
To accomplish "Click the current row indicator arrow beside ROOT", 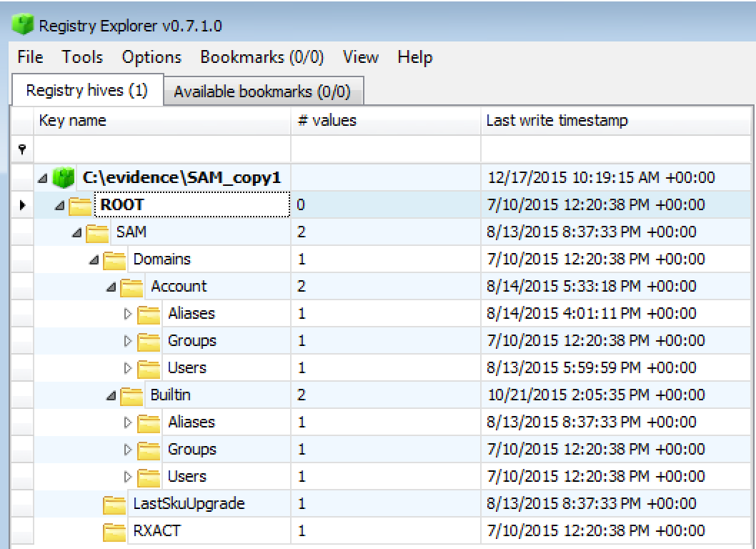I will pos(22,205).
